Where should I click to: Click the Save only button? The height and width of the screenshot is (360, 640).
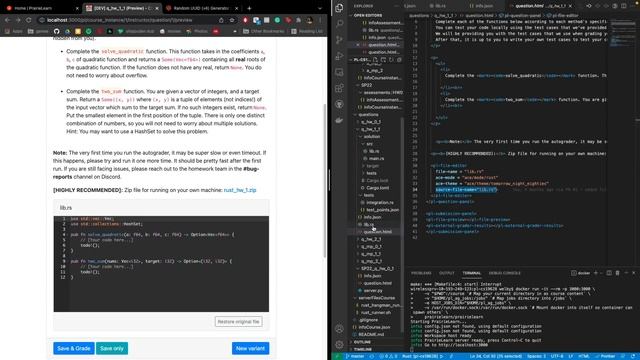coord(112,348)
